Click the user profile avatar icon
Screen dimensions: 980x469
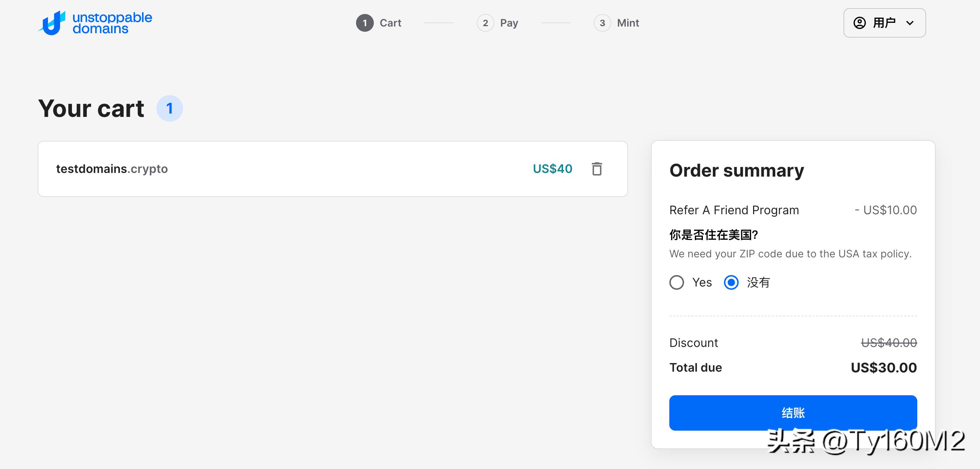coord(859,23)
